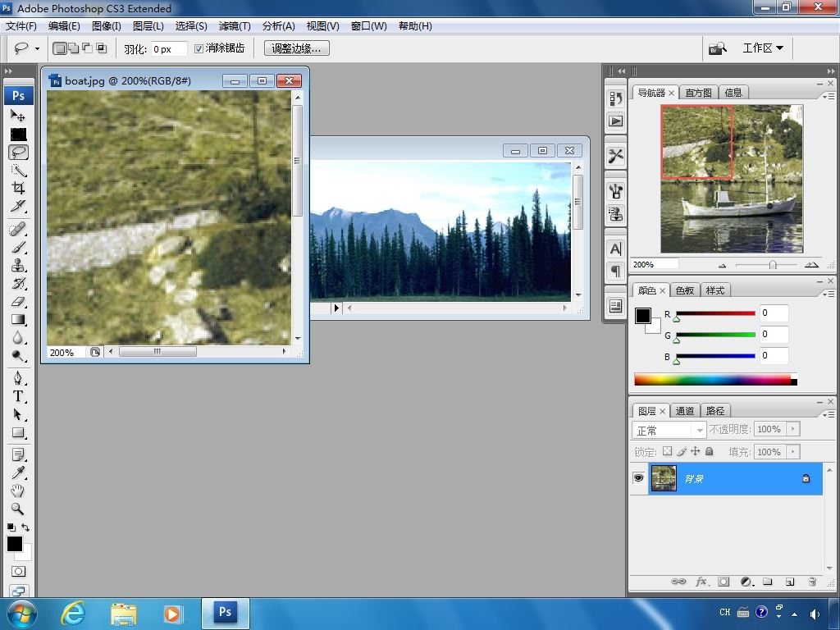Viewport: 840px width, 630px height.
Task: Select the Crop tool
Action: coord(18,188)
